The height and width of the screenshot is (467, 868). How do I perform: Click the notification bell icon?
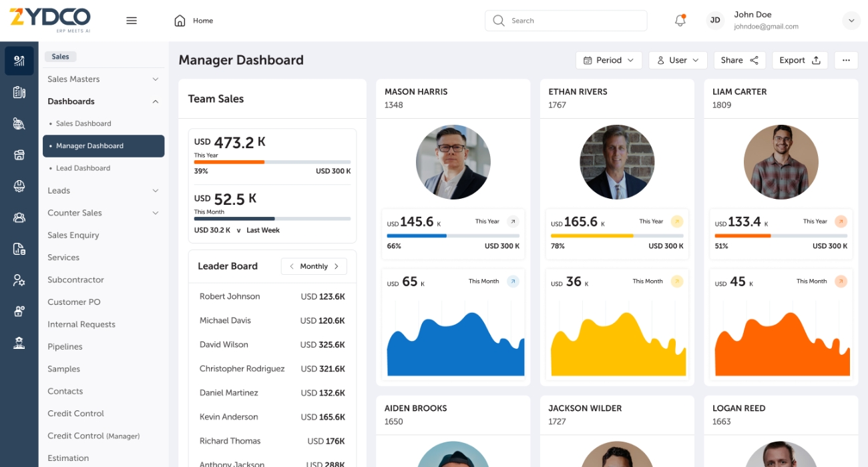[x=680, y=21]
